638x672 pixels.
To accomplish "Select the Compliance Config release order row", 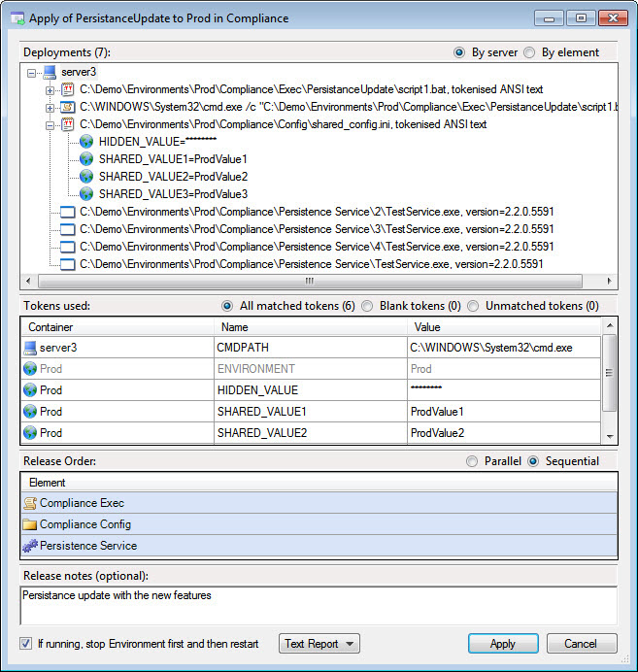I will 319,524.
